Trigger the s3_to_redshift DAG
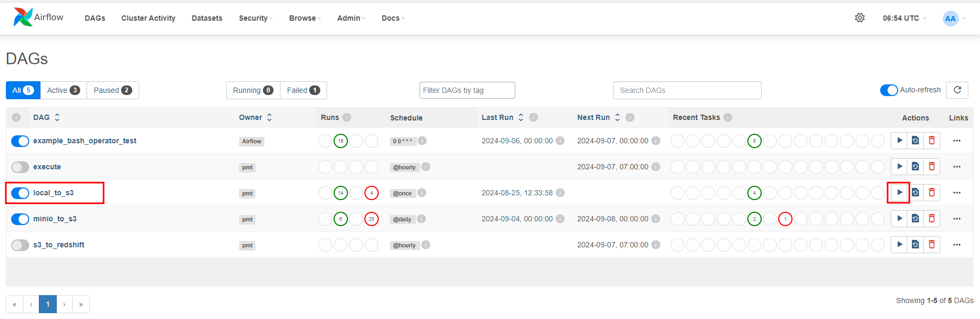 (899, 245)
